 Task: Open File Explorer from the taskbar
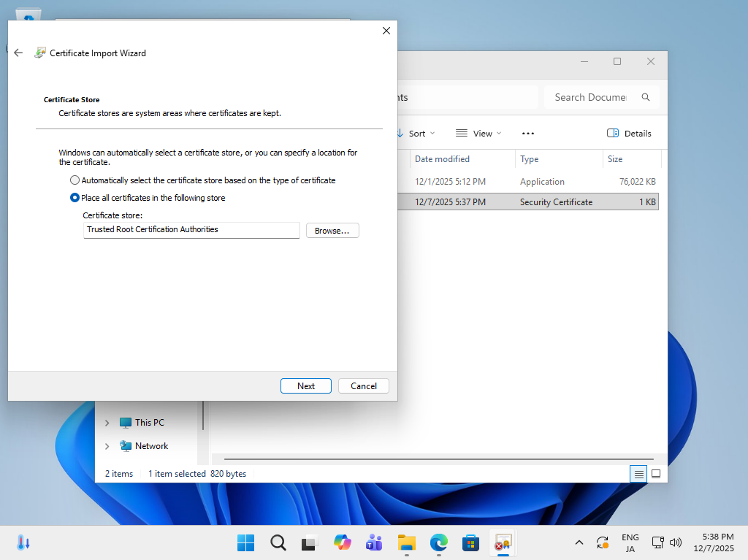(x=406, y=542)
